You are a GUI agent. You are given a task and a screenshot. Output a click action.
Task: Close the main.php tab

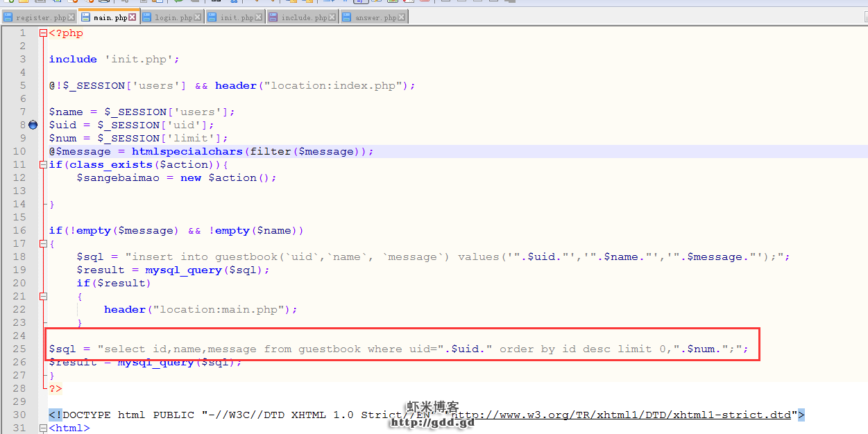click(133, 17)
